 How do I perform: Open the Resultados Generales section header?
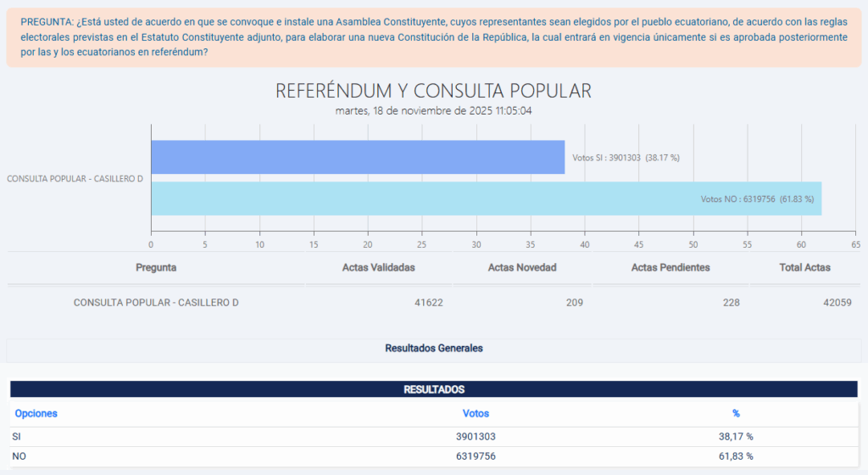(434, 348)
